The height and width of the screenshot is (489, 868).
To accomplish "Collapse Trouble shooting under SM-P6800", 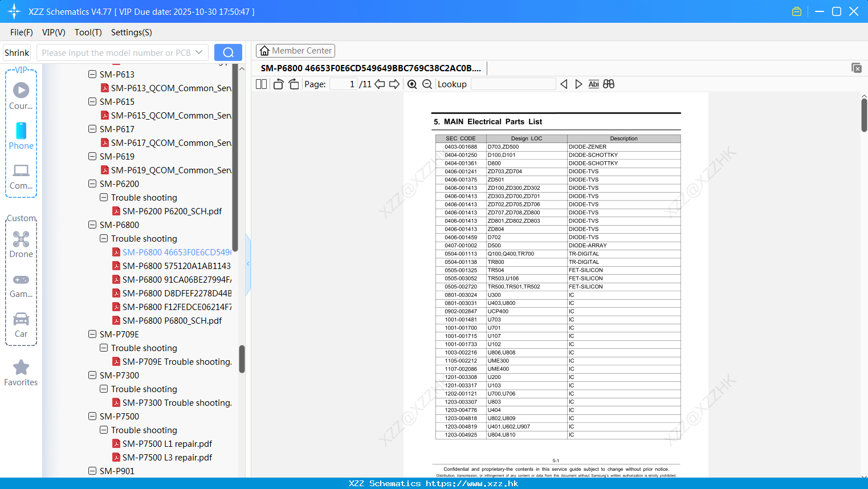I will click(x=104, y=238).
